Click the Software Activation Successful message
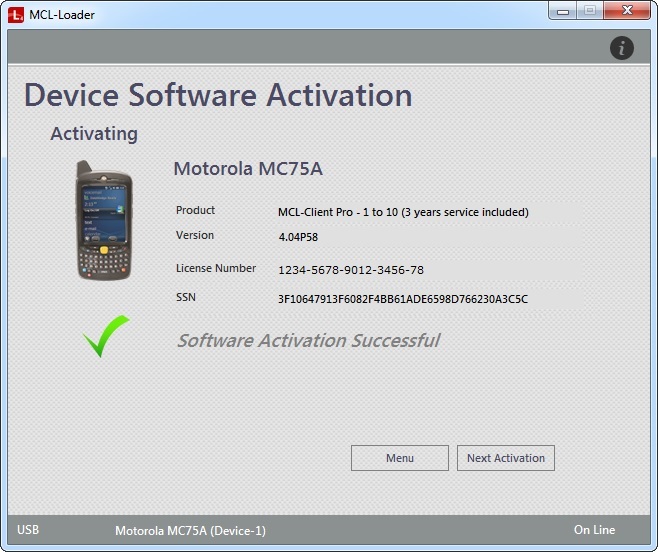 pos(308,341)
